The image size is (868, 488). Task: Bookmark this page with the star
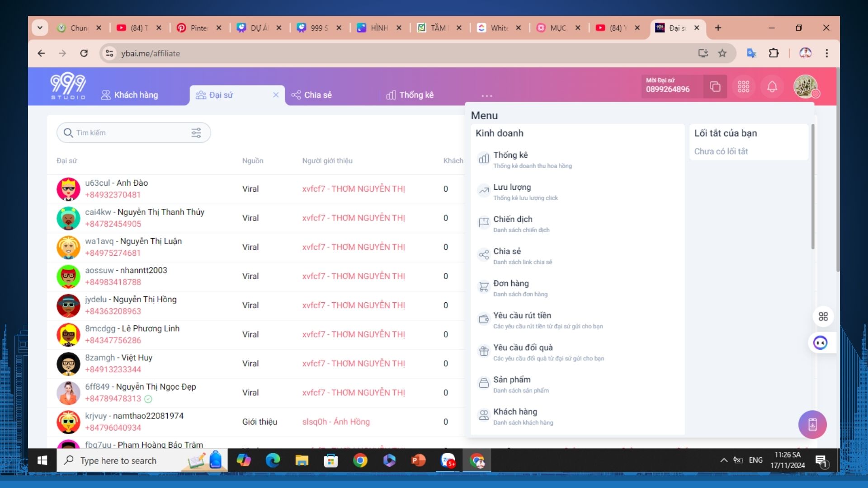722,53
